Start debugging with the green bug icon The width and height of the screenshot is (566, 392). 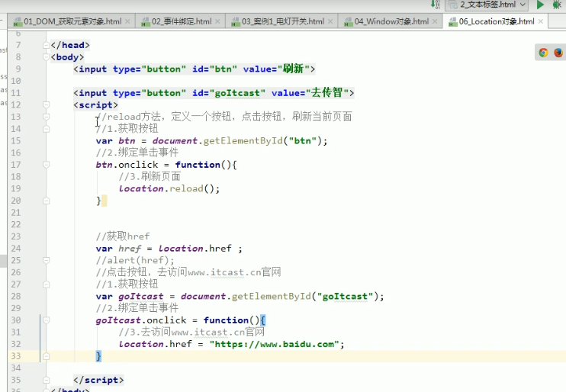coord(557,5)
